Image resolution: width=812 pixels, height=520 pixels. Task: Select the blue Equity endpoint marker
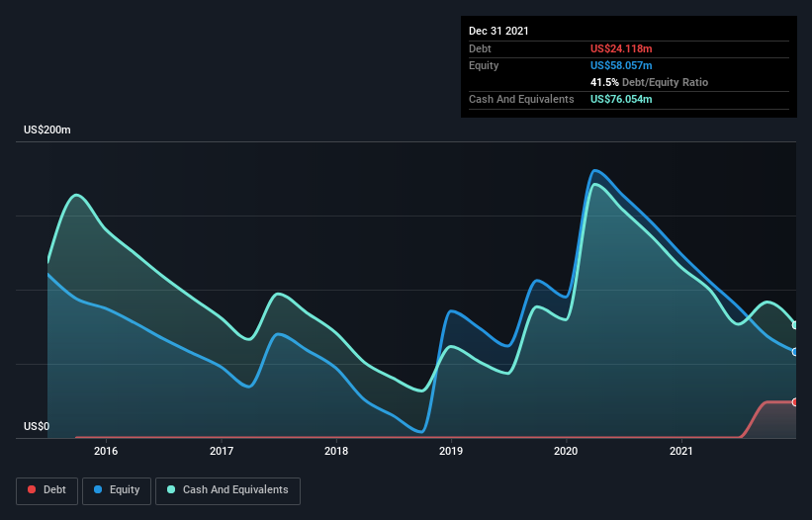(795, 352)
